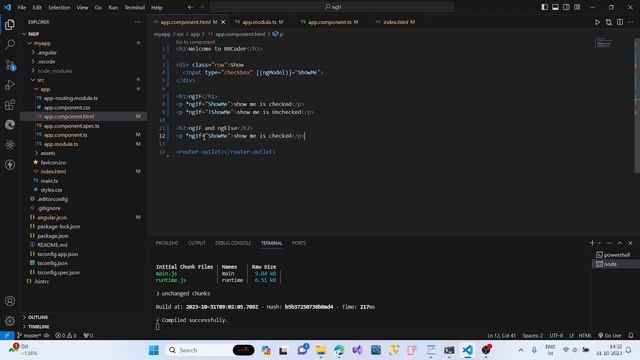The image size is (640, 360).
Task: Open File Explorer from taskbar
Action: point(321,350)
